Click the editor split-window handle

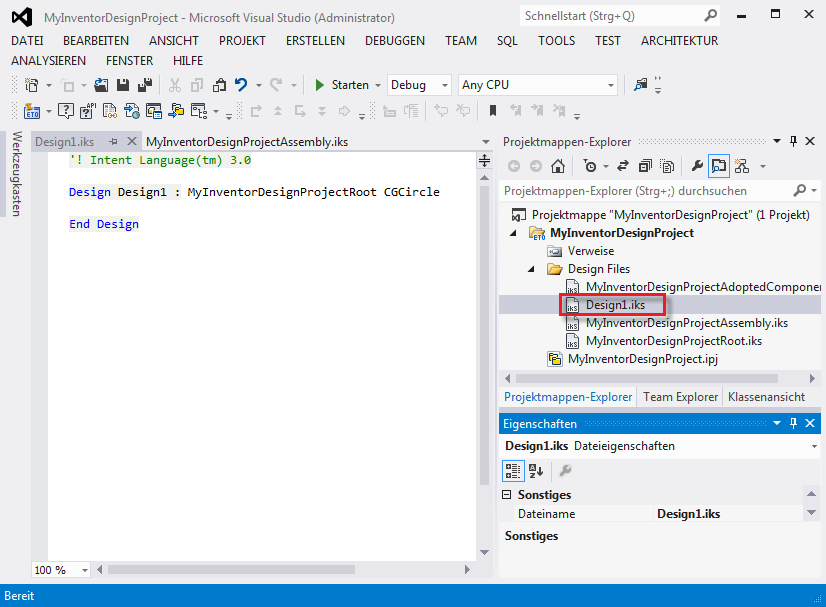pos(485,160)
